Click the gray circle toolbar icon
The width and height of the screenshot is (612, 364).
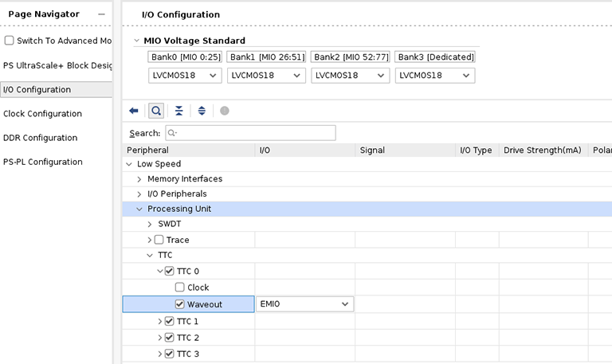click(225, 111)
